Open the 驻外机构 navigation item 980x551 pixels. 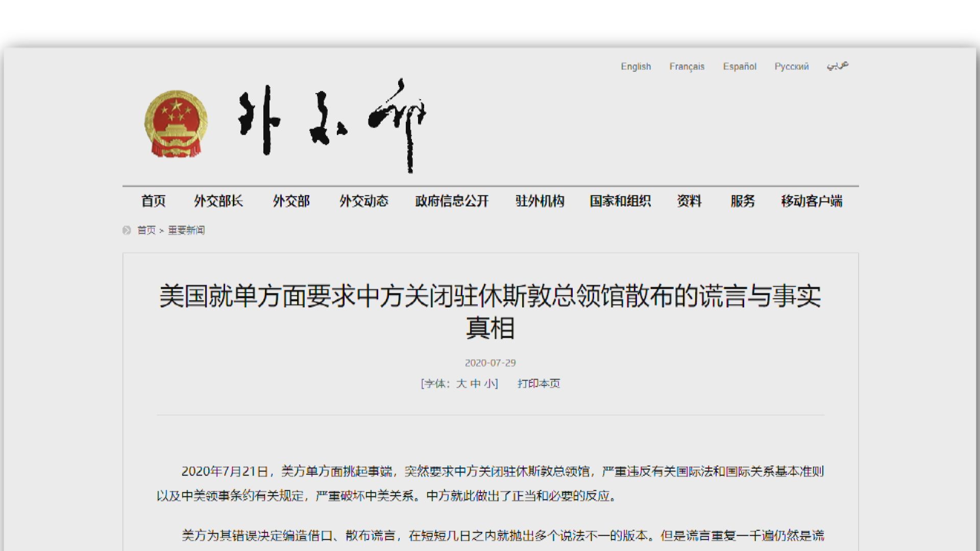[x=540, y=201]
